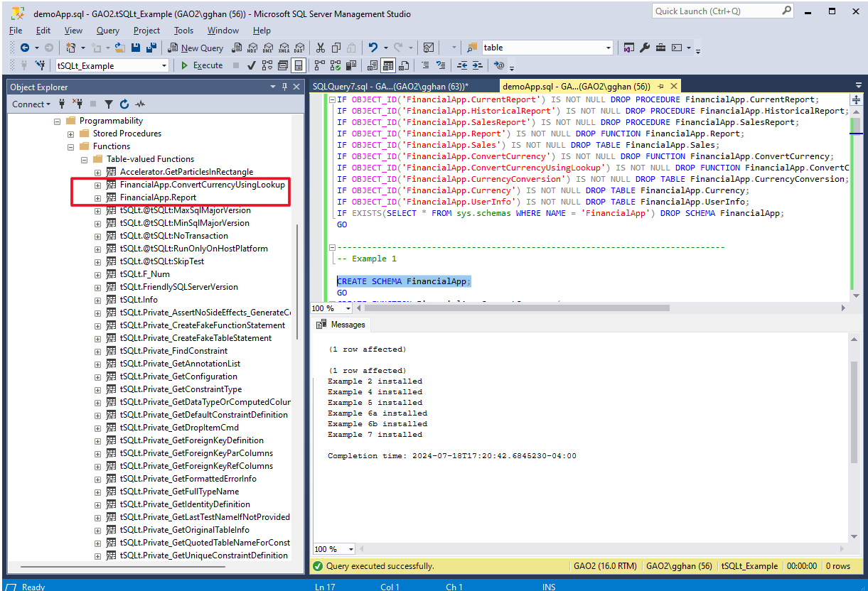Open the Object Explorer filter icon
The image size is (868, 591).
click(108, 103)
